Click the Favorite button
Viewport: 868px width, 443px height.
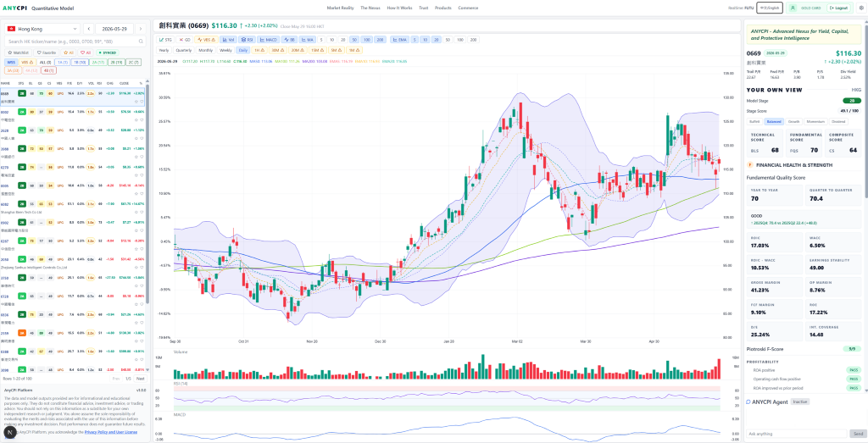pyautogui.click(x=46, y=53)
